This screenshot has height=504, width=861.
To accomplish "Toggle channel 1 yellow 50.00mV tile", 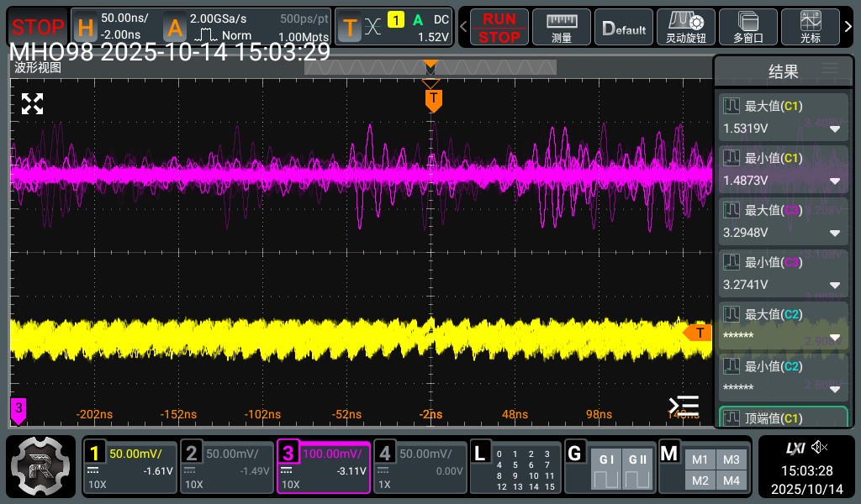I will tap(130, 467).
